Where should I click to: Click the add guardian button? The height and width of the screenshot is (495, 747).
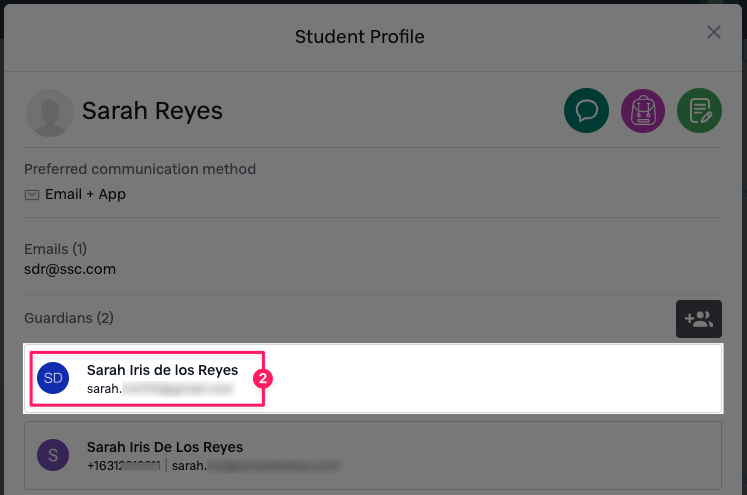[698, 319]
